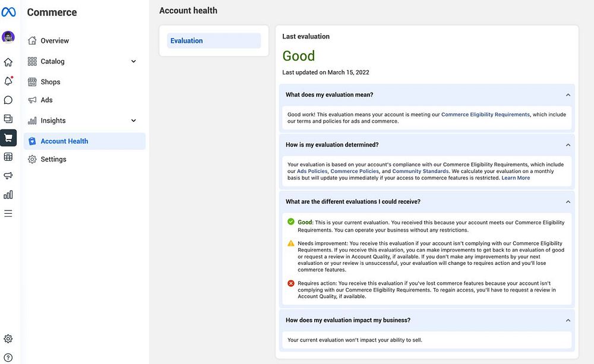Click the 'Needs improvement' description text
Image resolution: width=594 pixels, height=364 pixels.
(x=431, y=257)
